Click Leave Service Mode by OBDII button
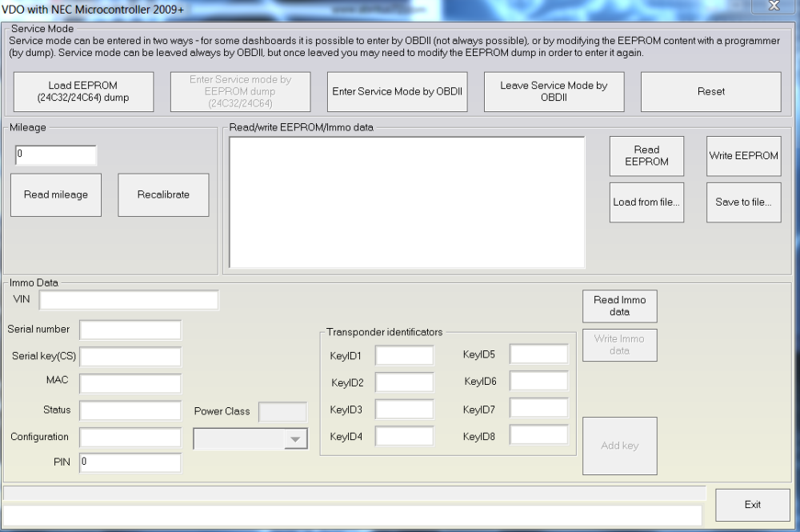The image size is (800, 532). 554,92
